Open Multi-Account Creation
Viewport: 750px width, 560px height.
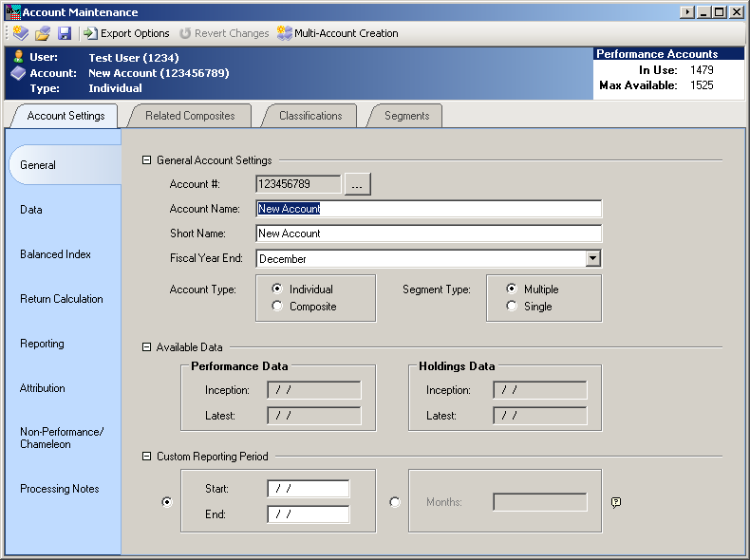[x=337, y=33]
